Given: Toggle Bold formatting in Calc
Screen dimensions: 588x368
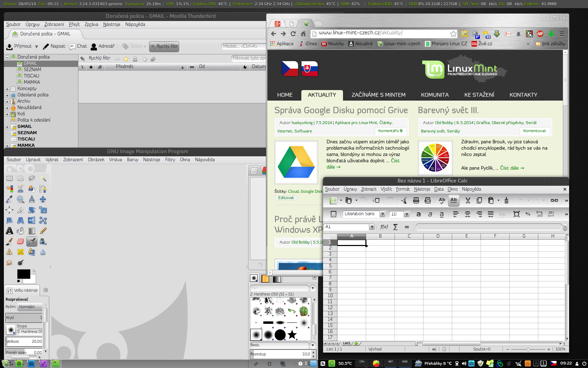Looking at the screenshot, I should pyautogui.click(x=419, y=214).
